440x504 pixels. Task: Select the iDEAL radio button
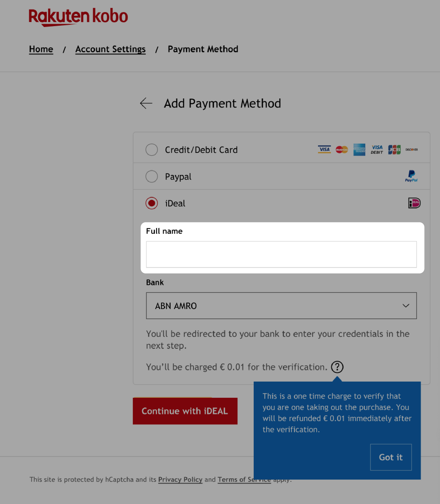[x=152, y=203]
